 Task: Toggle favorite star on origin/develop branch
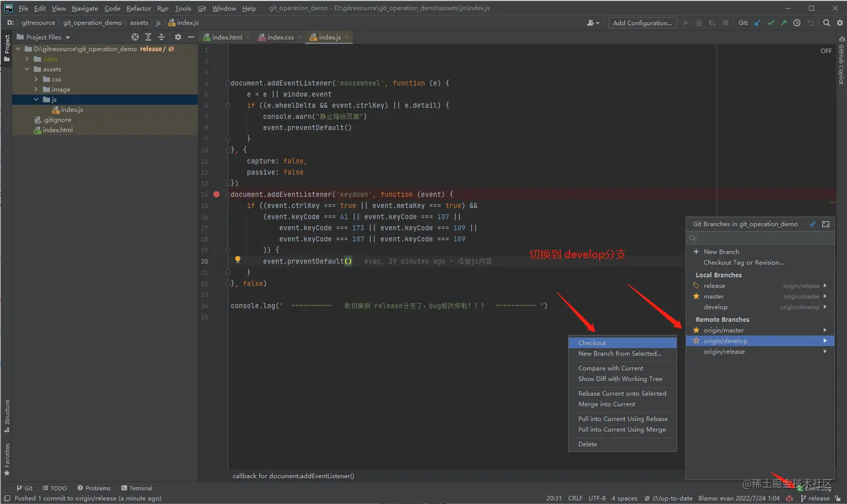[x=696, y=340]
